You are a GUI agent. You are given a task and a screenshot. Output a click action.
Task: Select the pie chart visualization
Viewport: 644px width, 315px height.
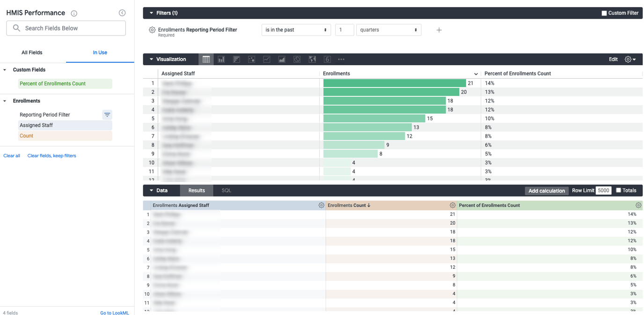click(297, 59)
